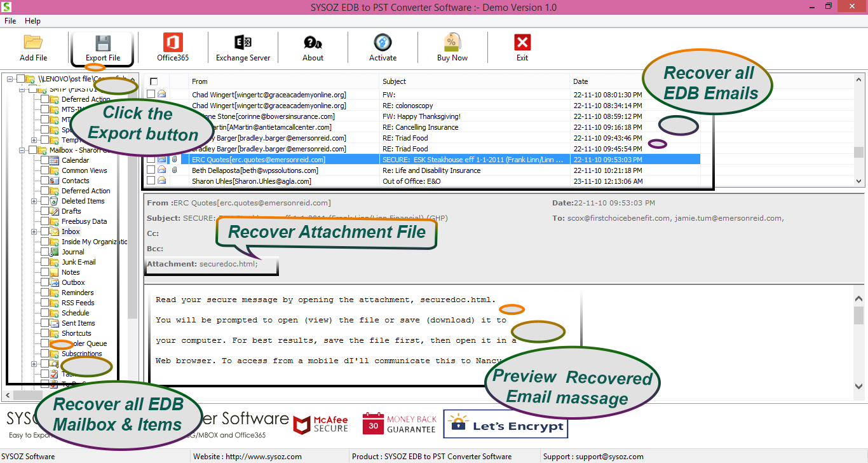Click the Calendar folder icon in tree

(55, 160)
